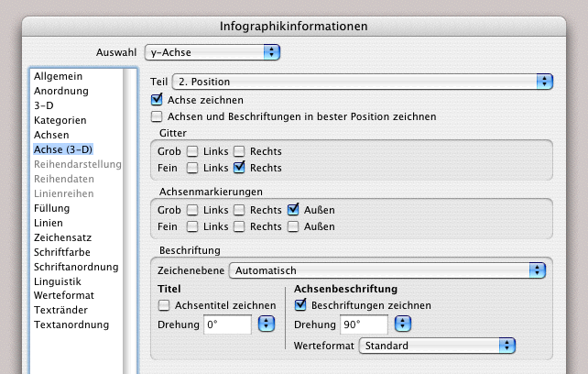Disable Beschriftungen zeichnen checkbox
This screenshot has width=588, height=374.
click(300, 305)
